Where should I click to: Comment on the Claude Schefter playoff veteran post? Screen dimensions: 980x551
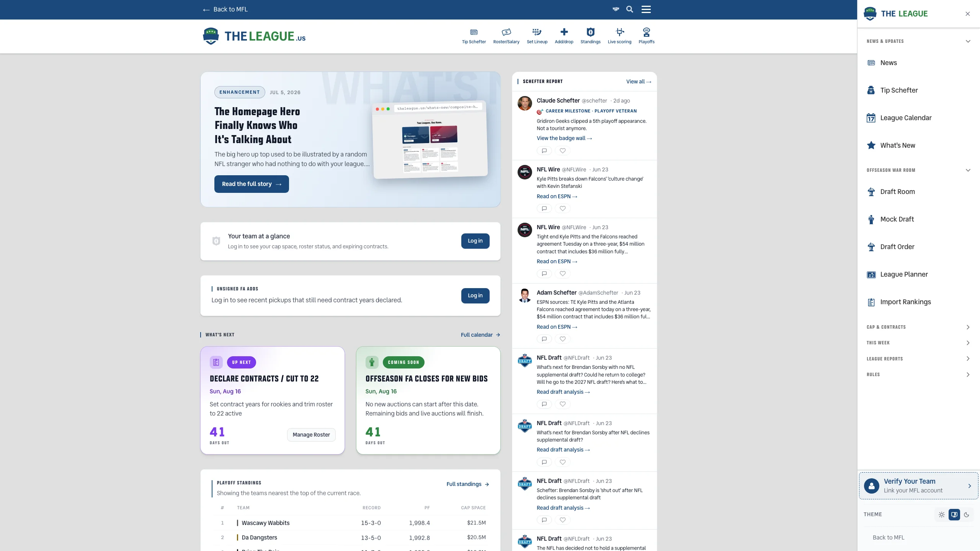[x=544, y=151]
